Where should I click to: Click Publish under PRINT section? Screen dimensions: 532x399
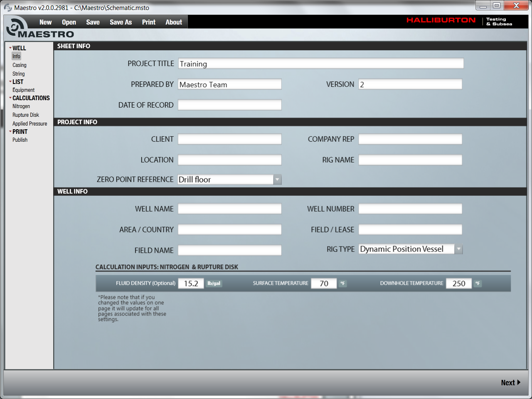click(20, 140)
